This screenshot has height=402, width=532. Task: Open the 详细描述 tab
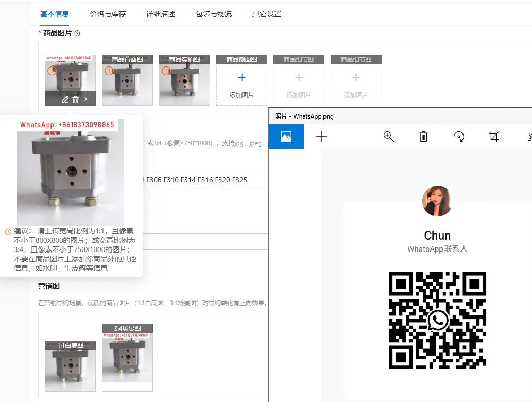coord(161,14)
